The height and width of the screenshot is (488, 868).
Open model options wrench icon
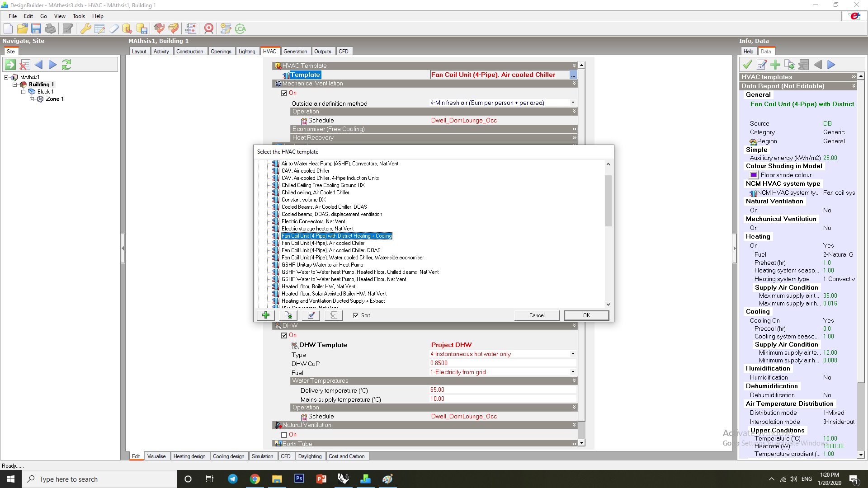tap(85, 29)
